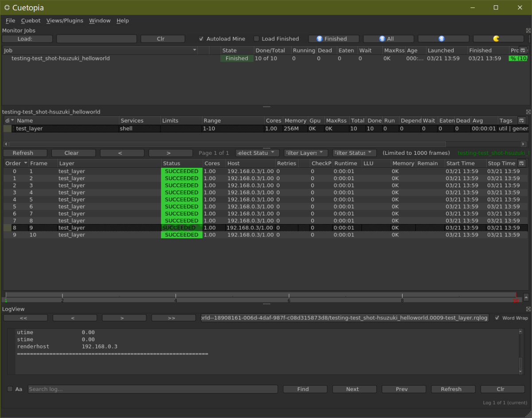Image resolution: width=532 pixels, height=418 pixels.
Task: Click the SUCCEEDED status of frame 5
Action: click(x=182, y=200)
